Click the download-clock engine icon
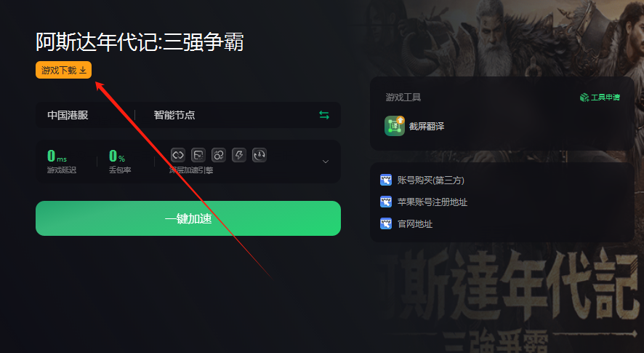 [x=259, y=155]
